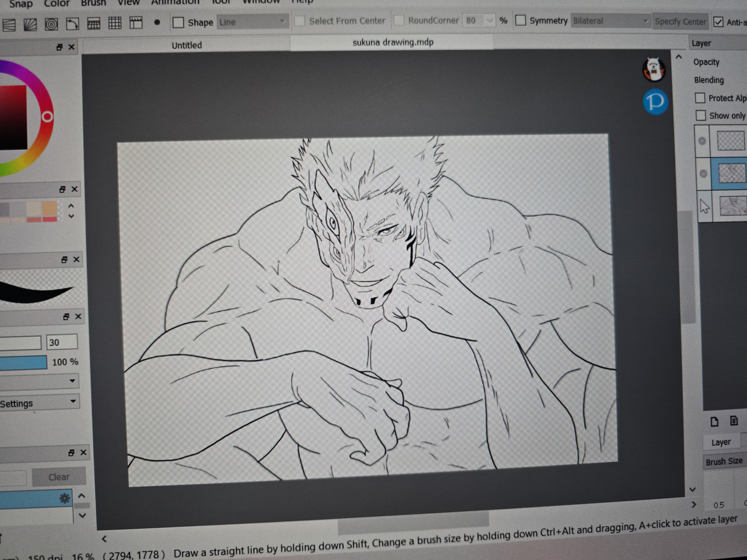
Task: Uncheck the Anti-aliasing checkbox
Action: click(718, 22)
